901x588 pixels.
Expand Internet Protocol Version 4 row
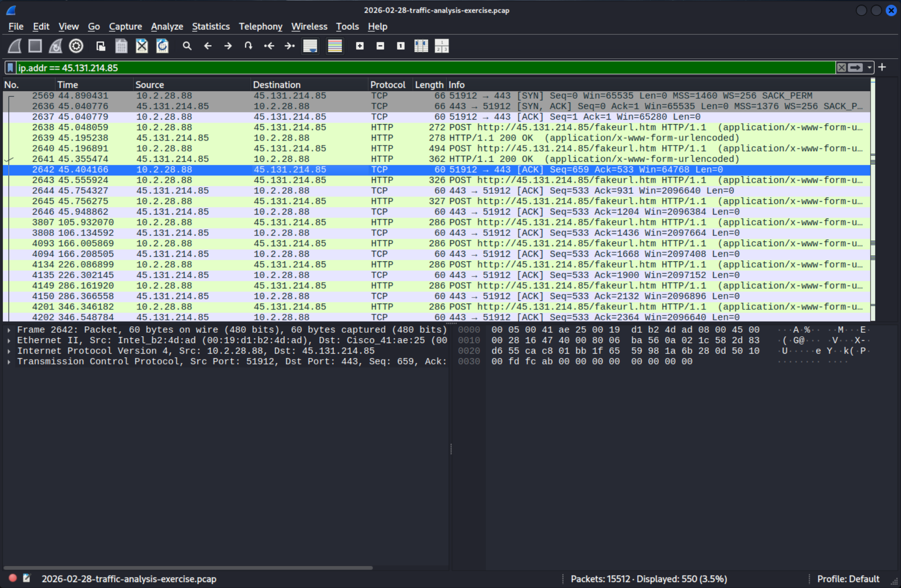(9, 351)
